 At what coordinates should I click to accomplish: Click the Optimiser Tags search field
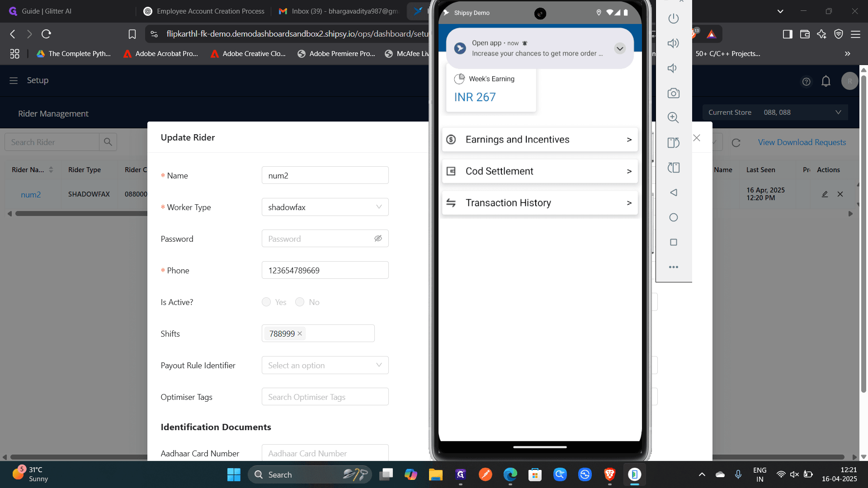click(x=325, y=397)
